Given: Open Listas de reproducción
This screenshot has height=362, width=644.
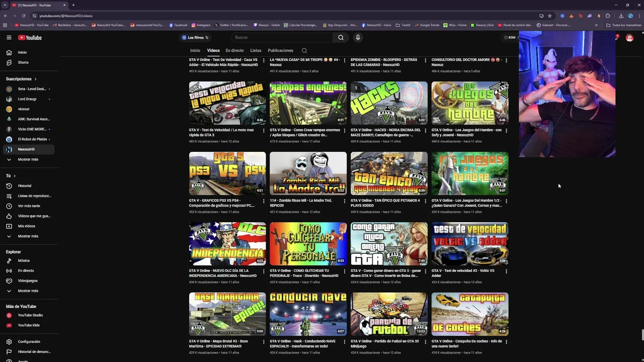Looking at the screenshot, I should click(x=29, y=196).
